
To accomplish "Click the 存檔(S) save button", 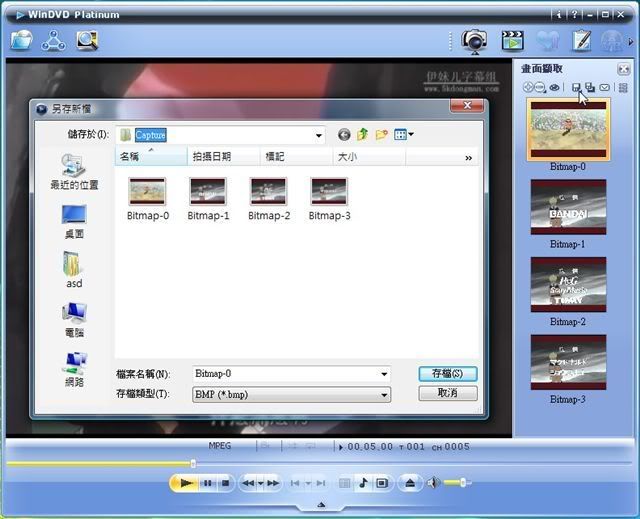I will tap(448, 374).
